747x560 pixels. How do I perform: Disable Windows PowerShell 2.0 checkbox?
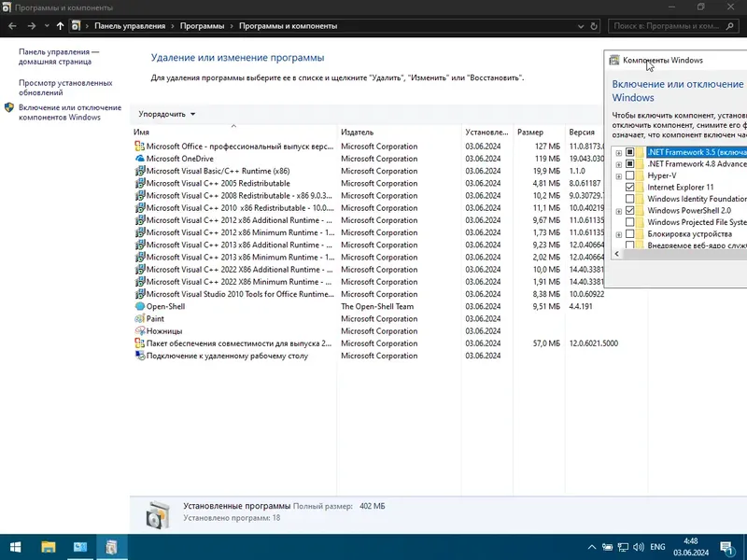click(x=631, y=209)
